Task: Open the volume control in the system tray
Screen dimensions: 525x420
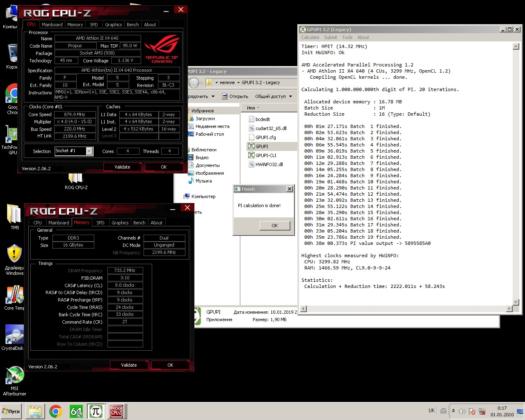Action: coord(462,411)
